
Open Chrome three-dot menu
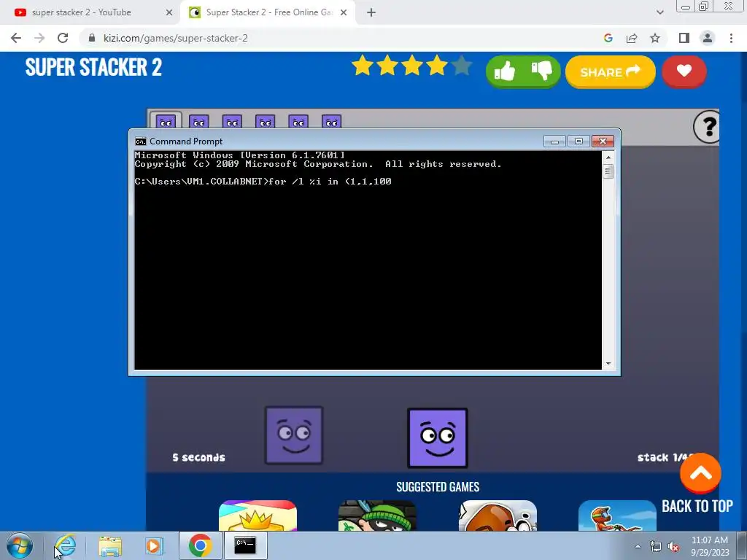[731, 38]
